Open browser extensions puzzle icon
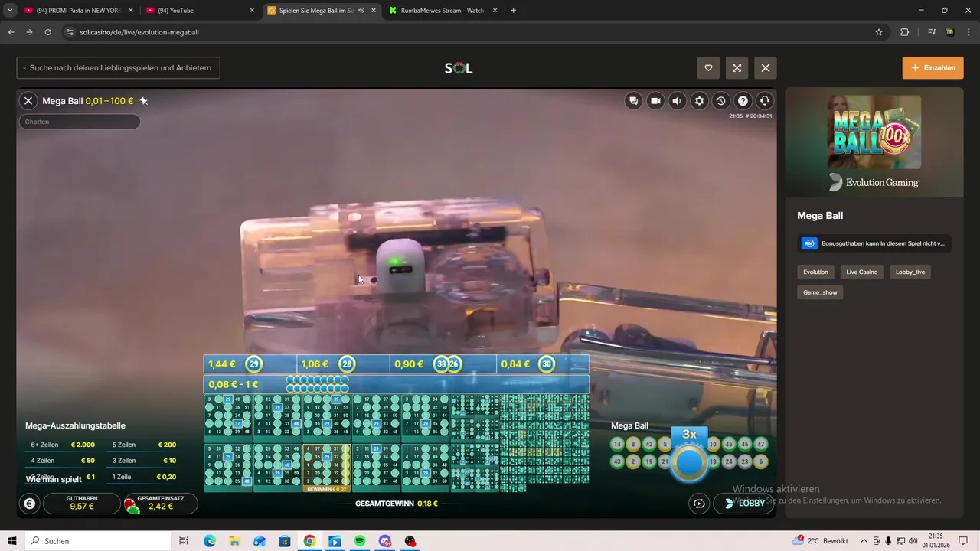The height and width of the screenshot is (551, 980). click(905, 32)
